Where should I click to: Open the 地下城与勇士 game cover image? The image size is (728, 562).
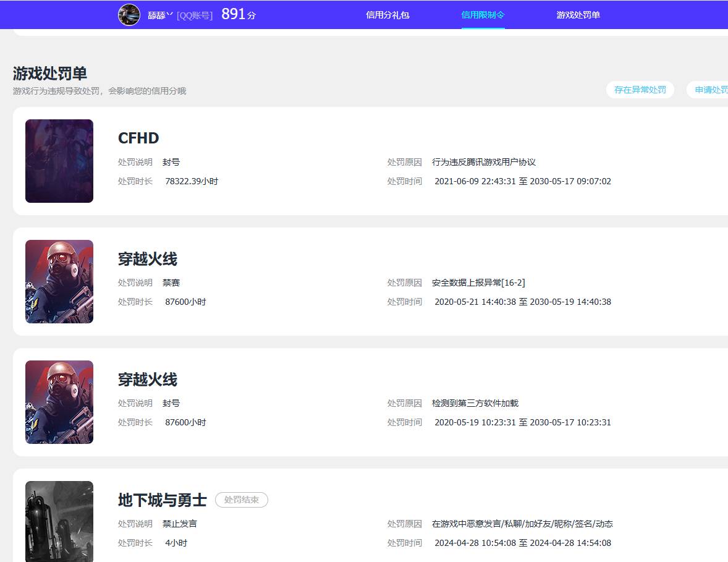click(59, 521)
